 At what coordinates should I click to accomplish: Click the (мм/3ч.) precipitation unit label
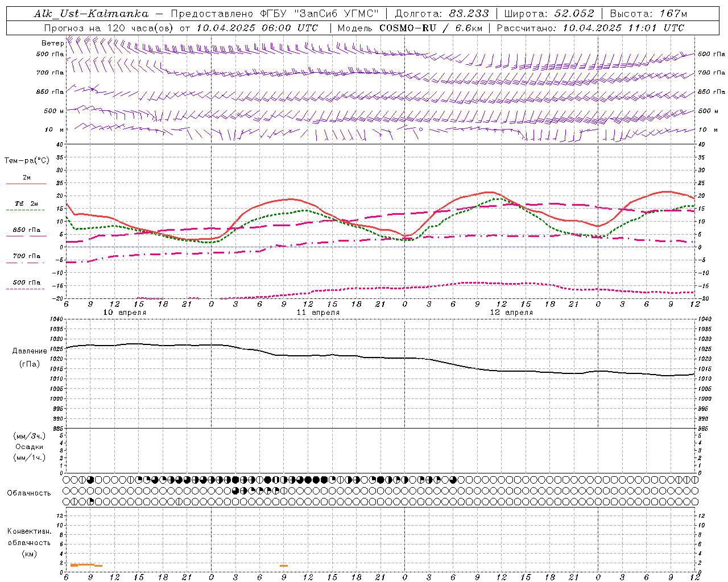pyautogui.click(x=30, y=436)
